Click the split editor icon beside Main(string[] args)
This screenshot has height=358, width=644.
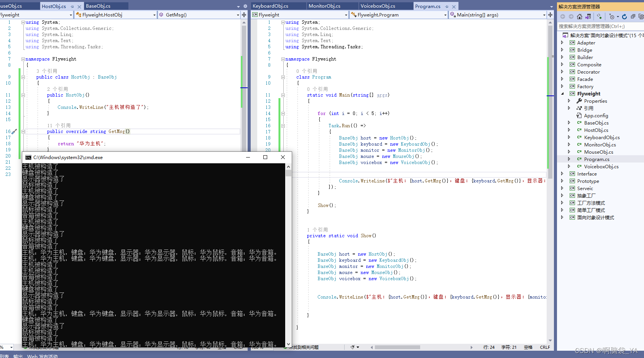(x=550, y=15)
